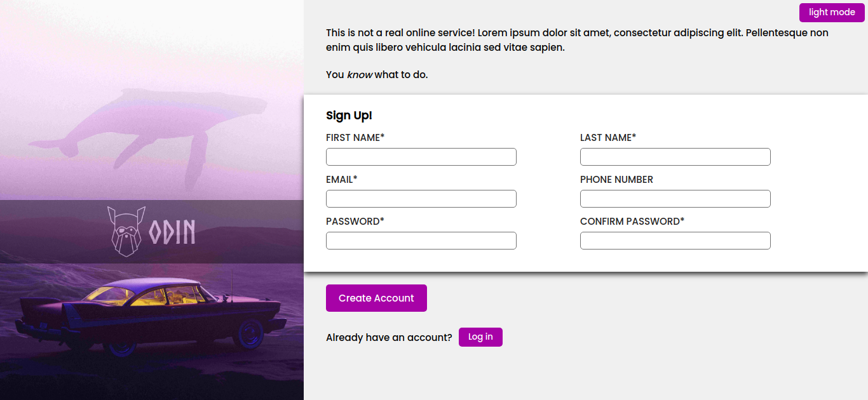The image size is (868, 400).
Task: Click the CONFIRM PASSWORD label
Action: 632,222
